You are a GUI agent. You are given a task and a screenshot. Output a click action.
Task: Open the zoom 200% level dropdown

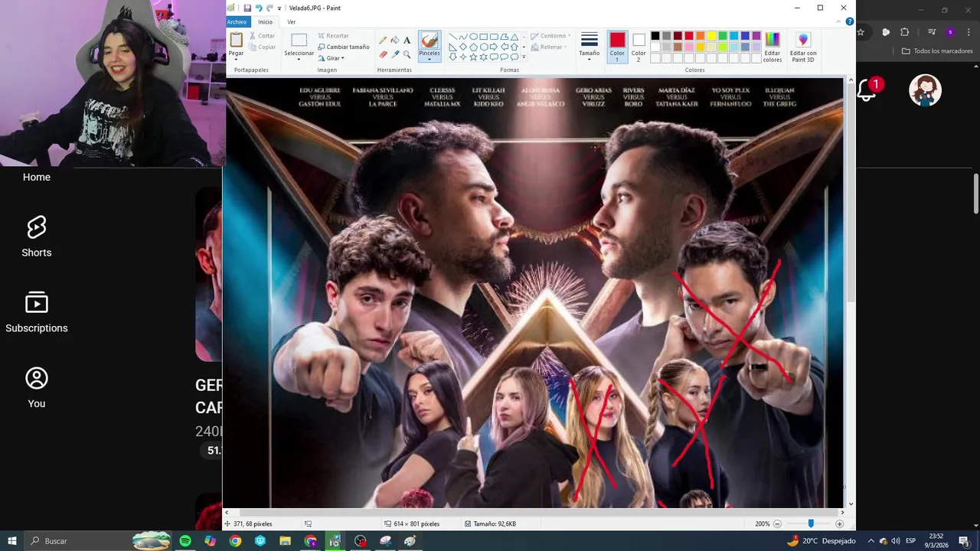click(763, 524)
